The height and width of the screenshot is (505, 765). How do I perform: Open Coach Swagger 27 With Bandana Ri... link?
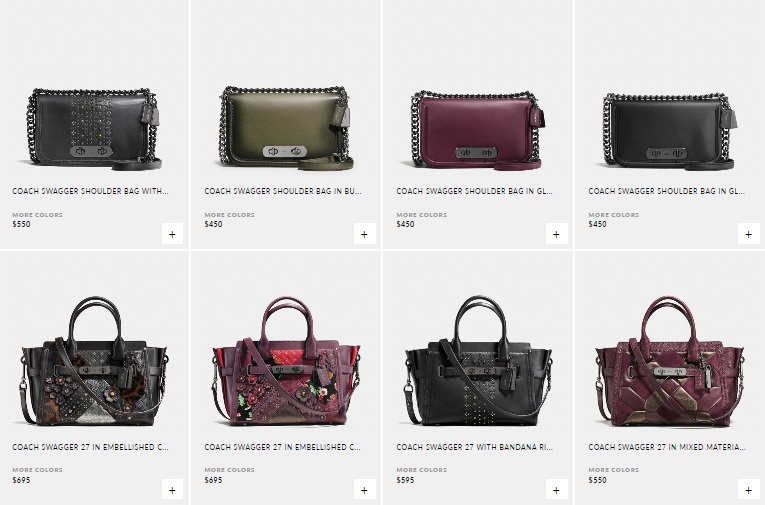point(474,447)
